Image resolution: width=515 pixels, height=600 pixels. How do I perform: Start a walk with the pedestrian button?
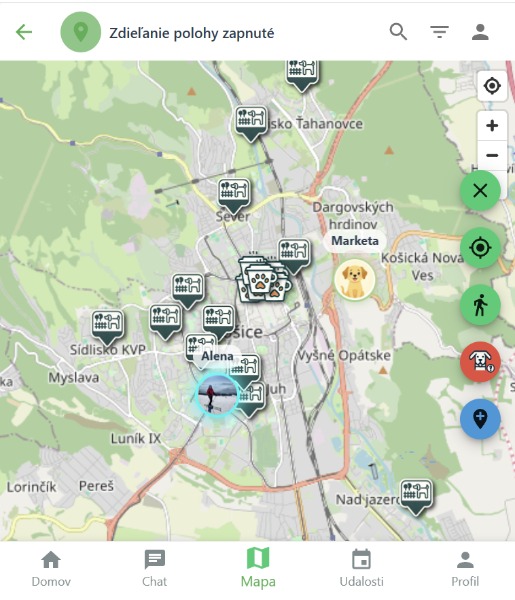coord(480,305)
